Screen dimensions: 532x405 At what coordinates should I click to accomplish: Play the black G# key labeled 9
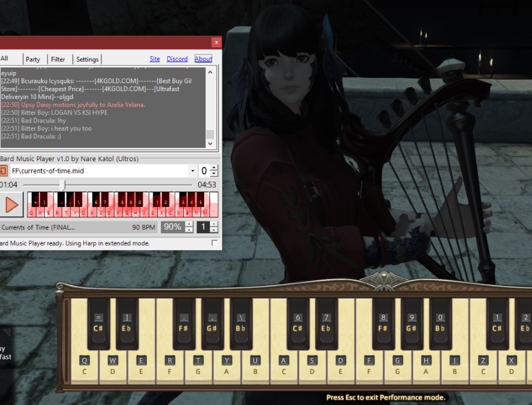pos(412,324)
